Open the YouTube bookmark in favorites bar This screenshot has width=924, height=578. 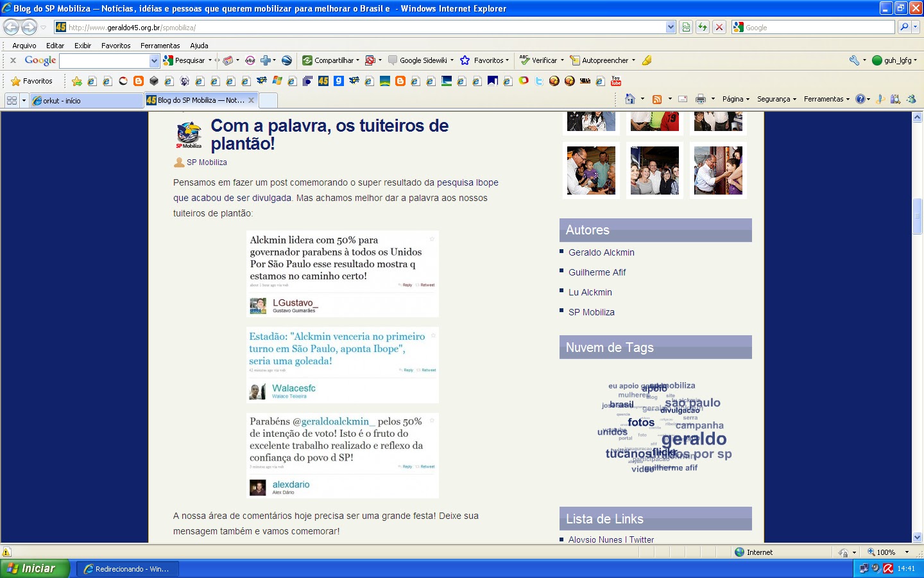pos(616,81)
